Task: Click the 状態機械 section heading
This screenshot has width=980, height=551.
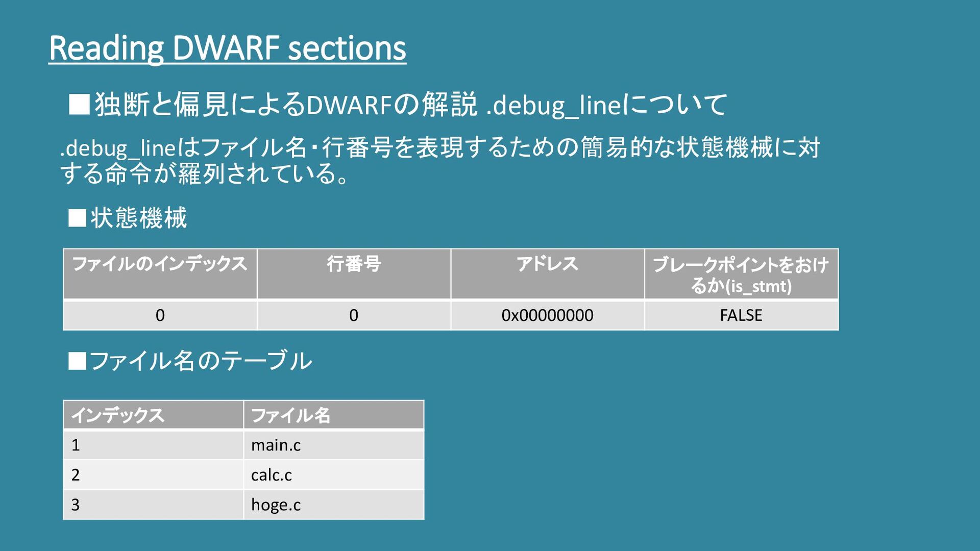Action: (x=129, y=218)
